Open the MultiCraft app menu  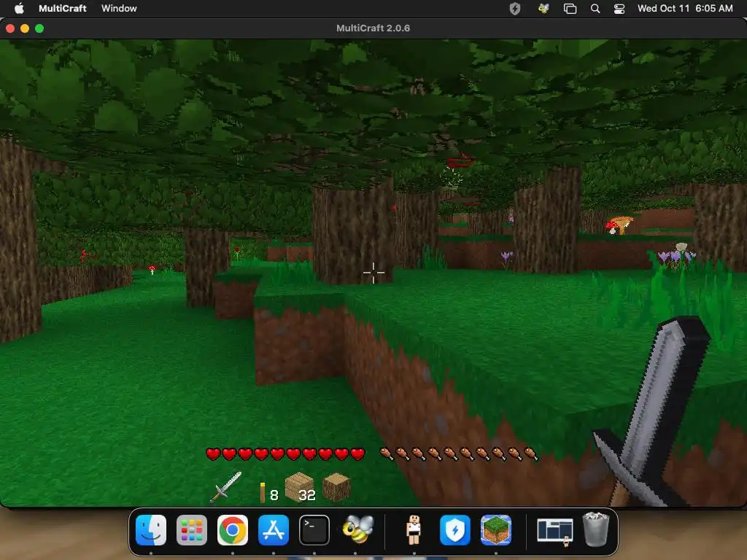(x=63, y=8)
